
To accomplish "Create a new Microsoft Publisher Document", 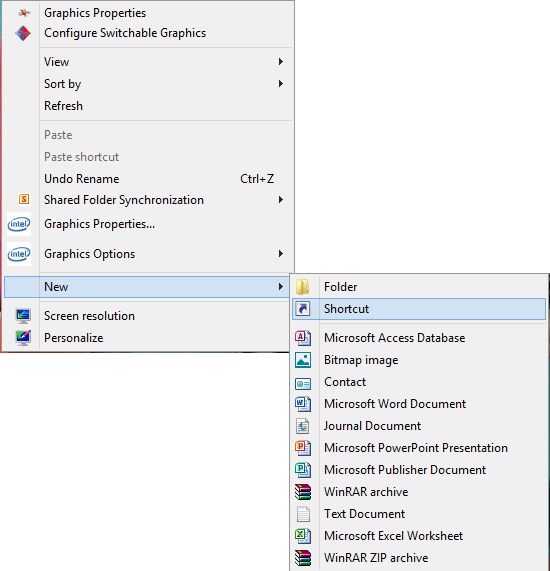I will [419, 470].
